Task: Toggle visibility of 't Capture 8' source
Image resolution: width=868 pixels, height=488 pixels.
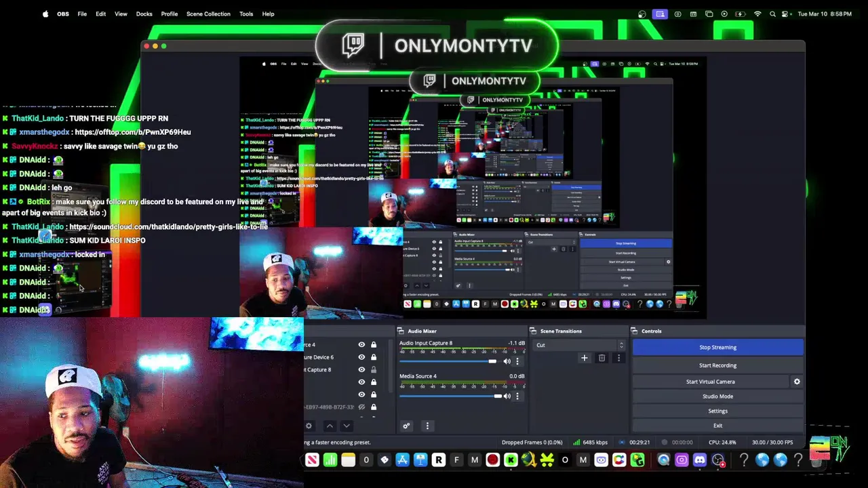Action: (x=361, y=369)
